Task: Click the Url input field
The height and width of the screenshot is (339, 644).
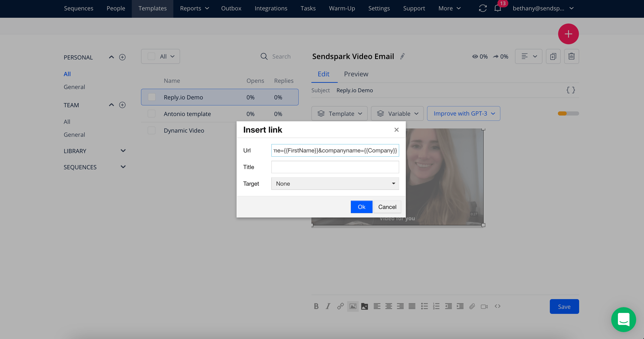Action: tap(335, 150)
